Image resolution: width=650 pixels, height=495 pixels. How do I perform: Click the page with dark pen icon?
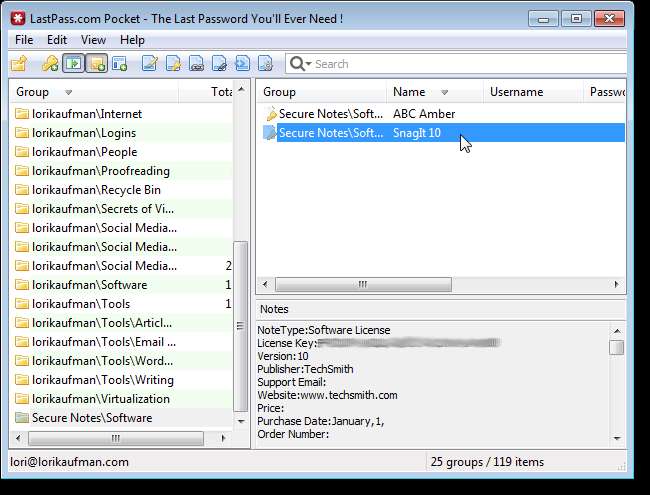tap(220, 64)
